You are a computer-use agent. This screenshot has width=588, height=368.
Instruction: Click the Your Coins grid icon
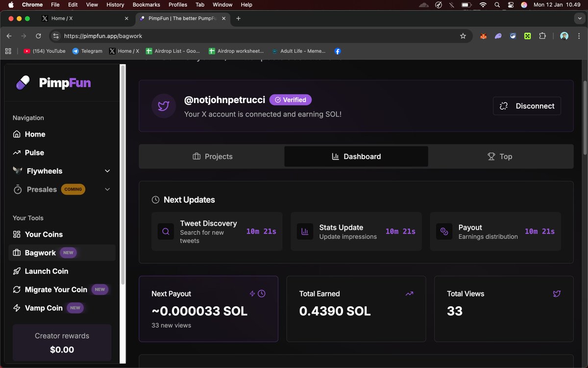(x=17, y=235)
